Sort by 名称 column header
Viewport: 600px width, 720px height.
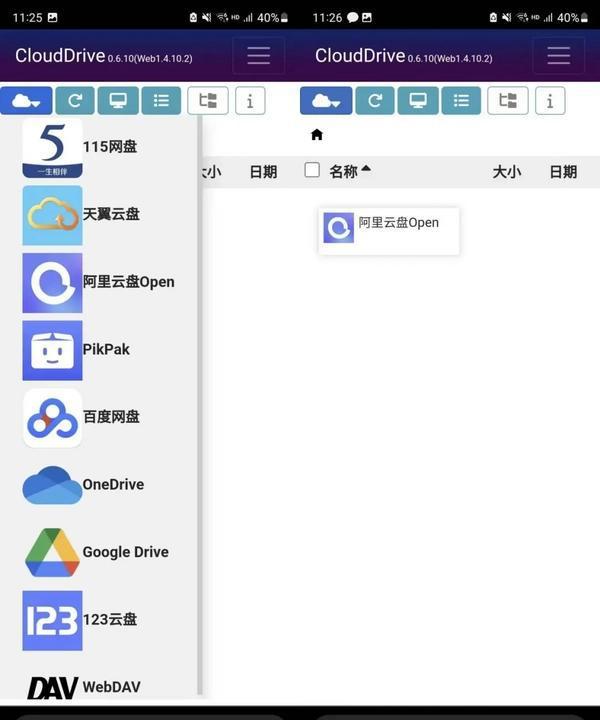[349, 171]
